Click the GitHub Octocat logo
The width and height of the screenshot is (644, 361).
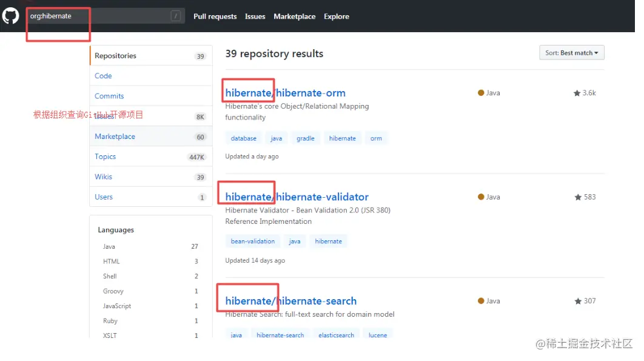click(x=11, y=16)
